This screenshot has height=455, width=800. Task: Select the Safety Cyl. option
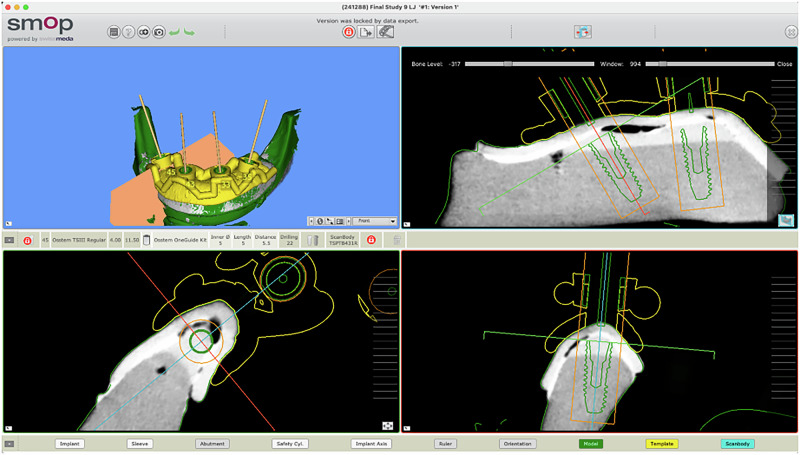point(290,444)
